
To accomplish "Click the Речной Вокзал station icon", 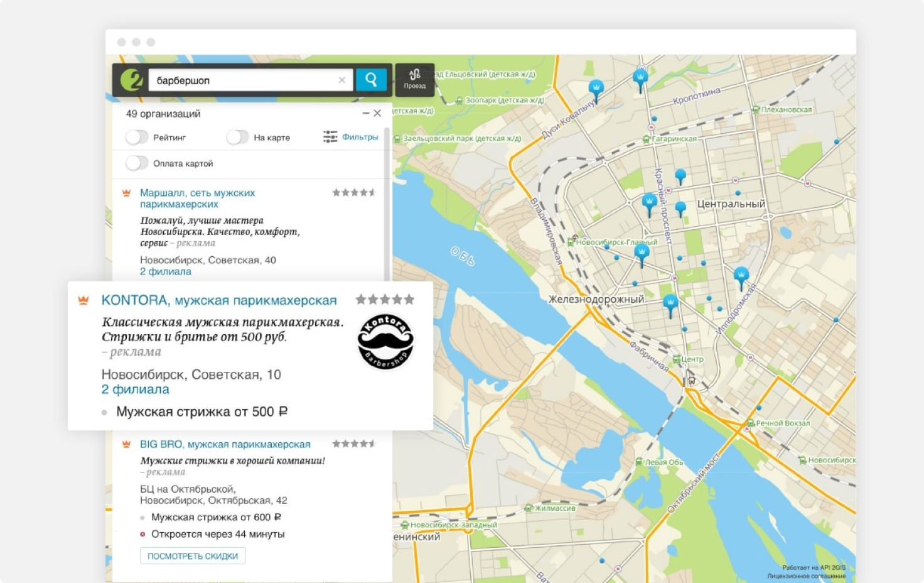I will coord(750,423).
